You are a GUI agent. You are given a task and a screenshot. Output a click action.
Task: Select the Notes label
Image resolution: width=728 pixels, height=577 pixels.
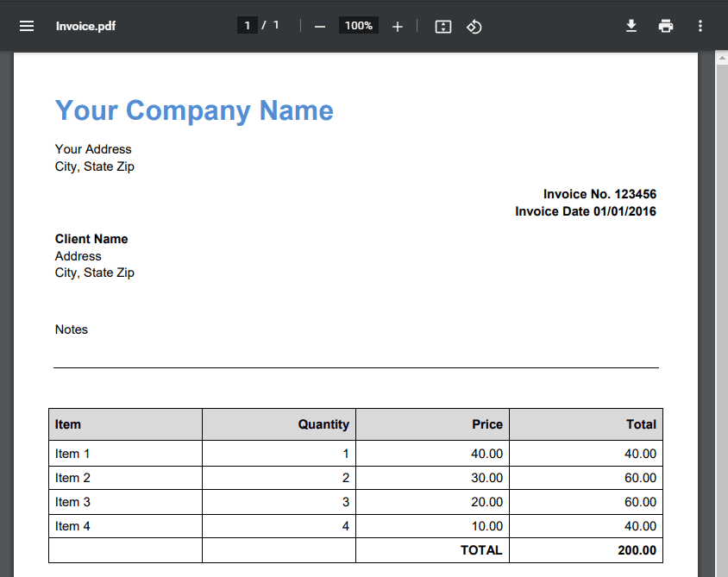pyautogui.click(x=71, y=329)
